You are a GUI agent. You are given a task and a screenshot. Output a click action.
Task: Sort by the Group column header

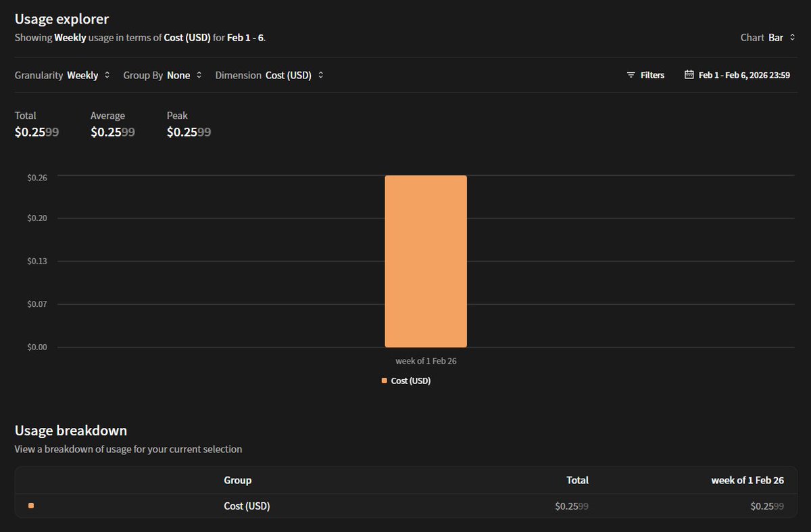click(237, 480)
